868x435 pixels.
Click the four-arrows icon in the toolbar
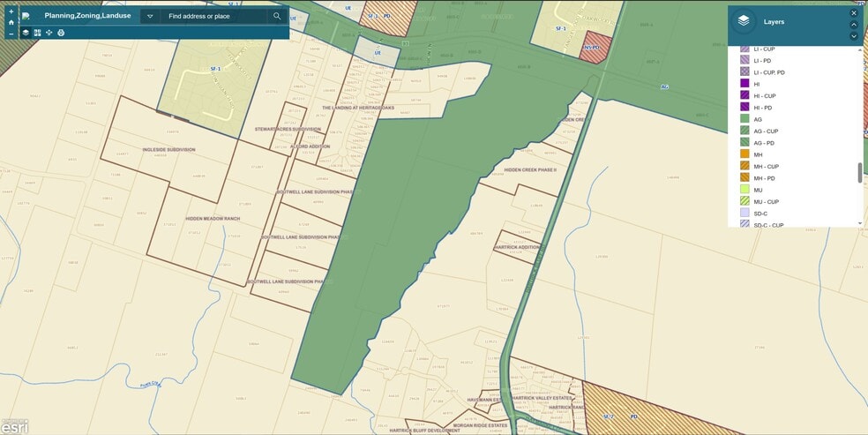(x=49, y=33)
